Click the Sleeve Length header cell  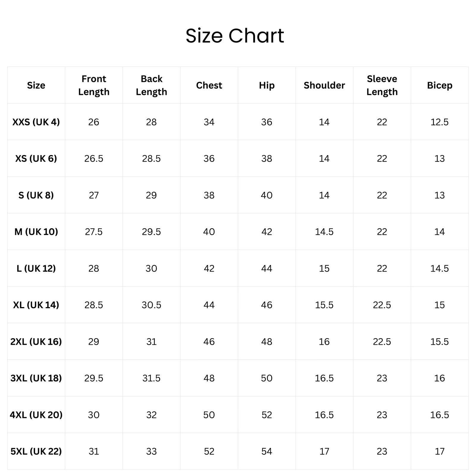tap(382, 85)
